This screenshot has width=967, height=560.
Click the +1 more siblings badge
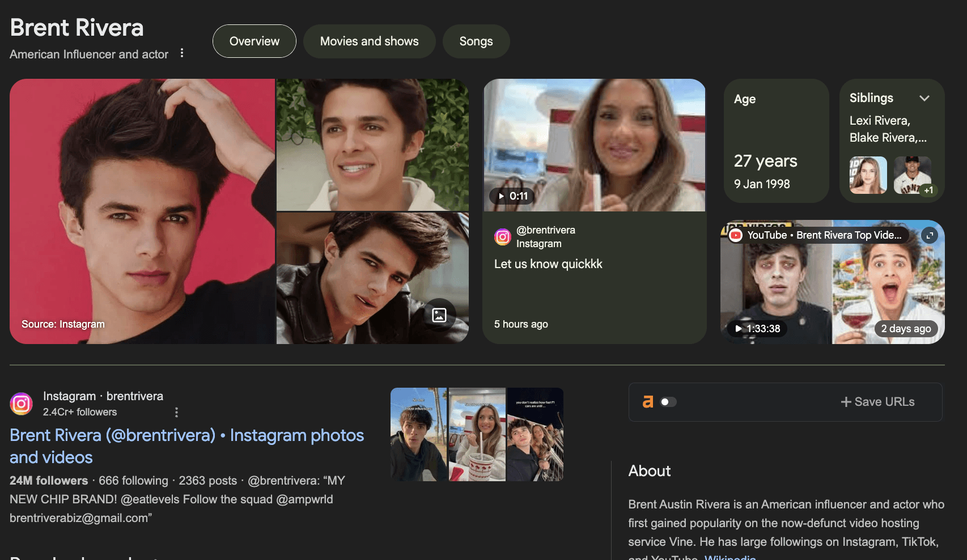point(928,190)
